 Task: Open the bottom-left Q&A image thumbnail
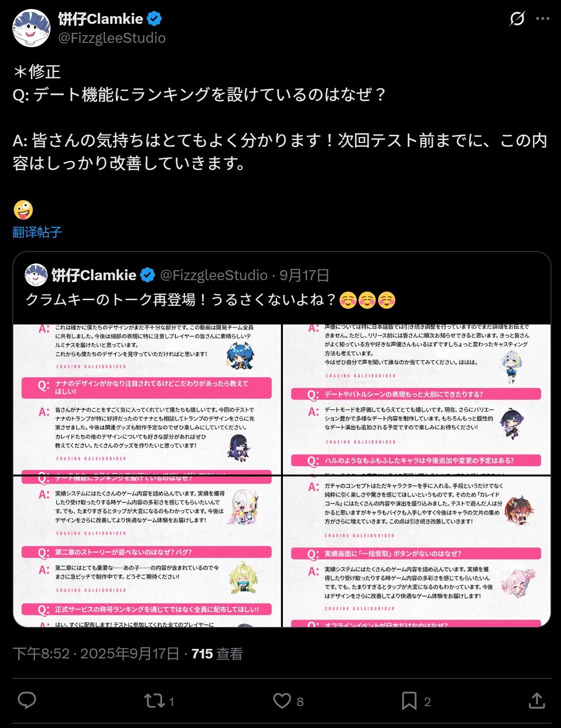[147, 551]
